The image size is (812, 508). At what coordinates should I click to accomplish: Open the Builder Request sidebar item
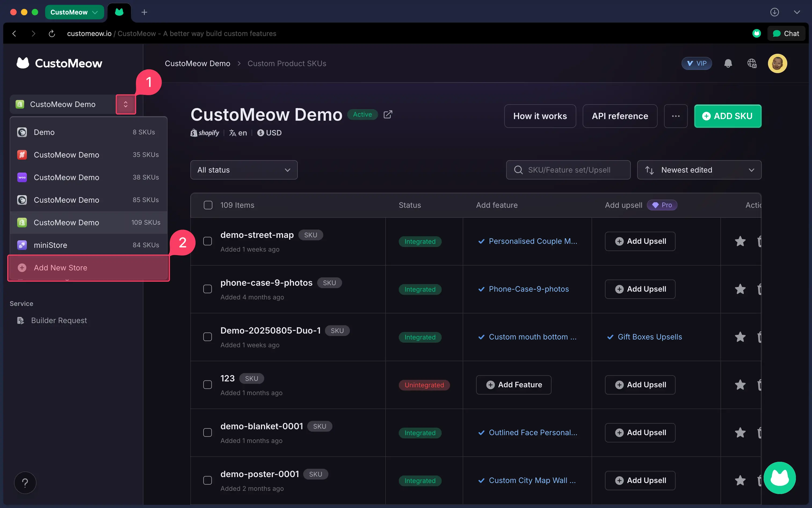[x=52, y=320]
